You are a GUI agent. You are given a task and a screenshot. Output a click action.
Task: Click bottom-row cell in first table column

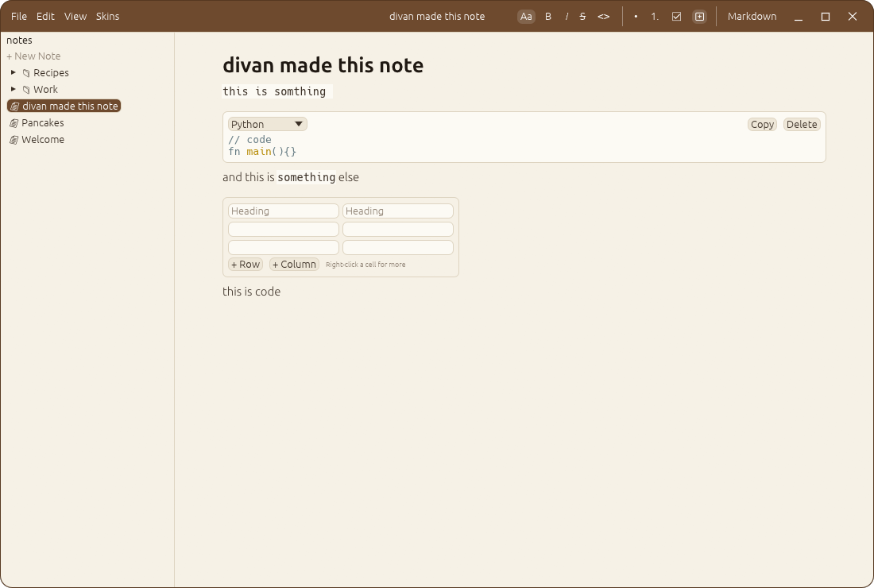(x=283, y=247)
